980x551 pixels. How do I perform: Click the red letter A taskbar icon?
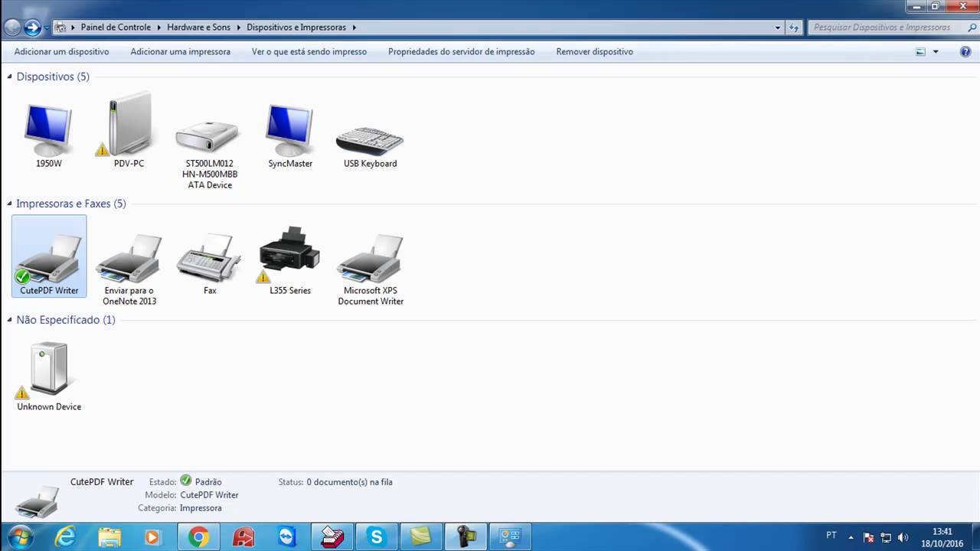pyautogui.click(x=243, y=537)
